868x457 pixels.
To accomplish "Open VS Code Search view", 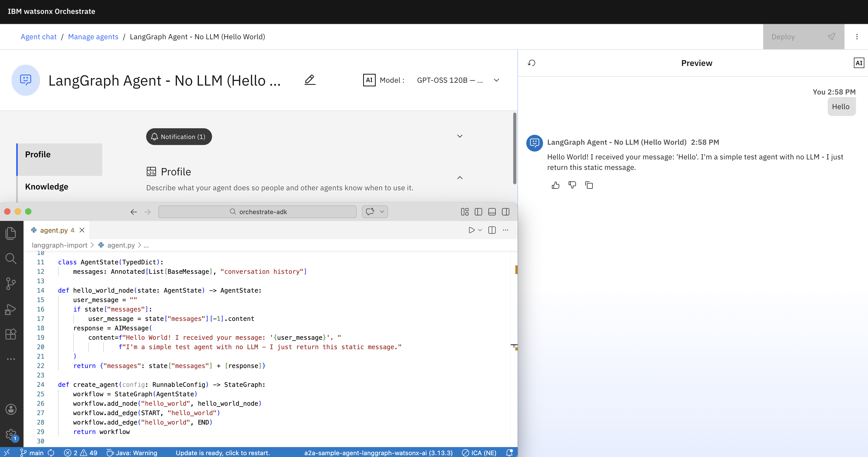I will (11, 259).
